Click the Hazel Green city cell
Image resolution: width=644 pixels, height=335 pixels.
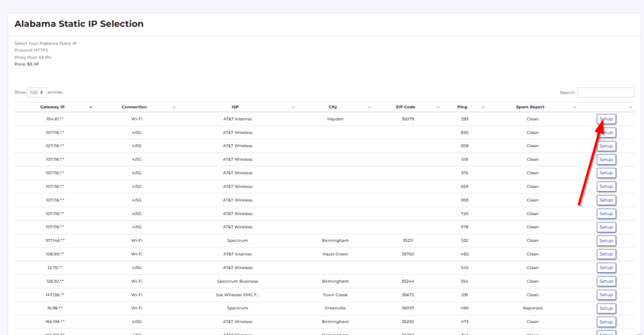coord(335,254)
